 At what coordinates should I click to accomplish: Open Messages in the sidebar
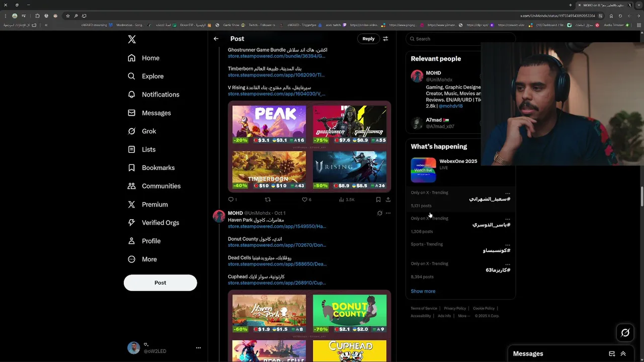[x=149, y=113]
